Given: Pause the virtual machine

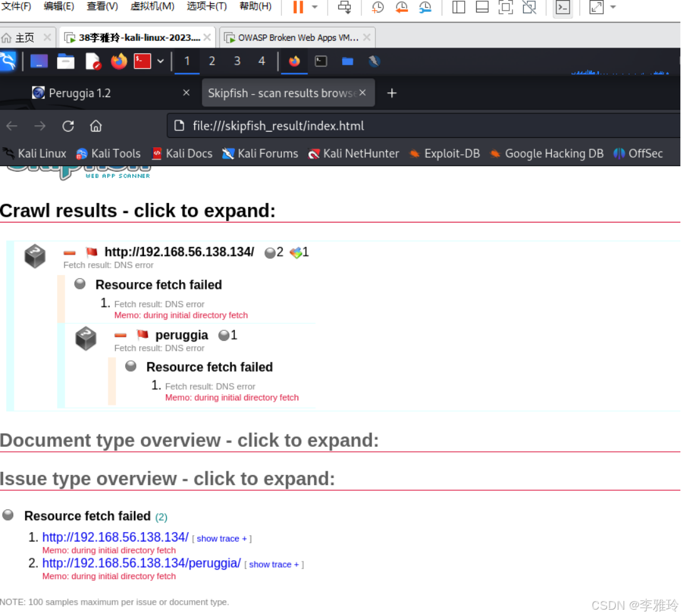Looking at the screenshot, I should click(298, 7).
